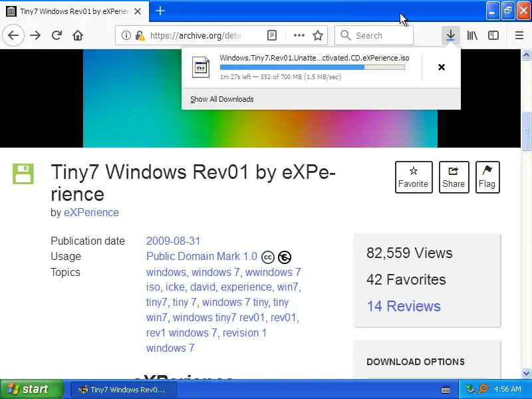Go back to the previous page
Image resolution: width=532 pixels, height=399 pixels.
pyautogui.click(x=13, y=35)
